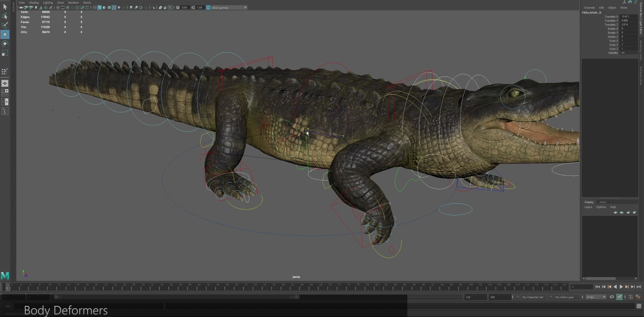This screenshot has height=317, width=644.
Task: Go to end of playback range
Action: (639, 287)
